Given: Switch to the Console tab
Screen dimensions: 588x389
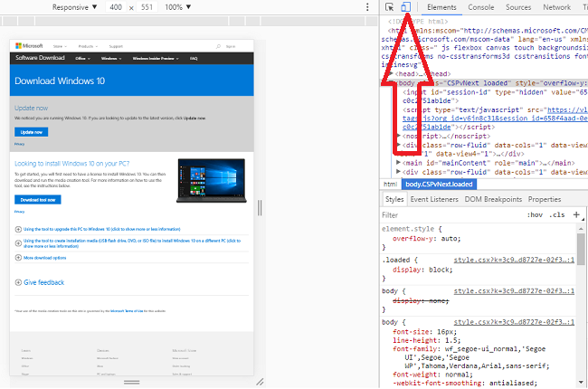Looking at the screenshot, I should 480,7.
